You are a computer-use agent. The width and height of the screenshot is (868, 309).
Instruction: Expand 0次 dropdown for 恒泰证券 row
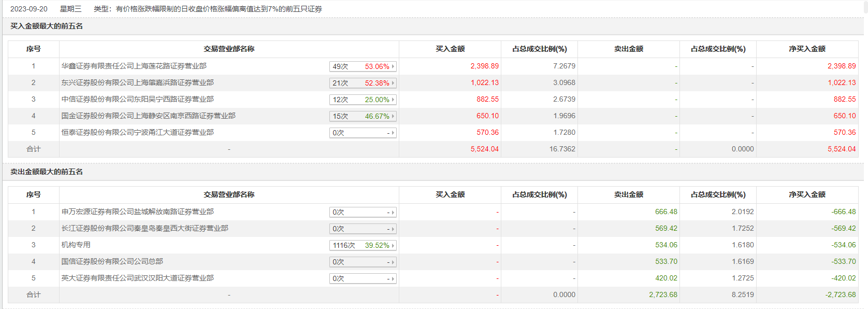point(363,133)
